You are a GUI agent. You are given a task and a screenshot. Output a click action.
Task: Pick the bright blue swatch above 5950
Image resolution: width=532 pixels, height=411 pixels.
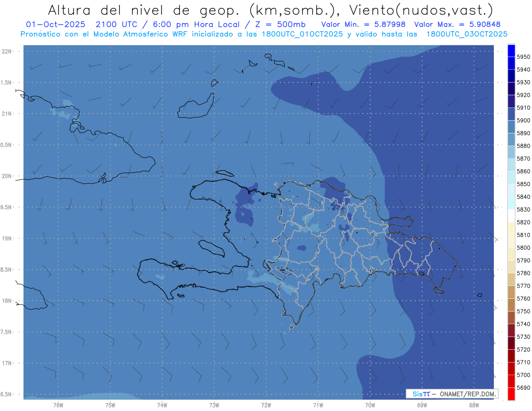point(511,51)
